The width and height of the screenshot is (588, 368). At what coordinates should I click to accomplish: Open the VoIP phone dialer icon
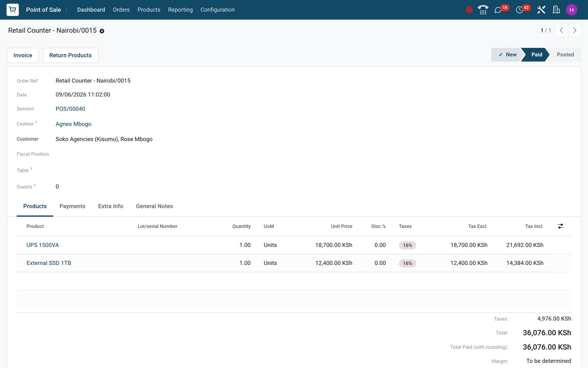tap(483, 10)
